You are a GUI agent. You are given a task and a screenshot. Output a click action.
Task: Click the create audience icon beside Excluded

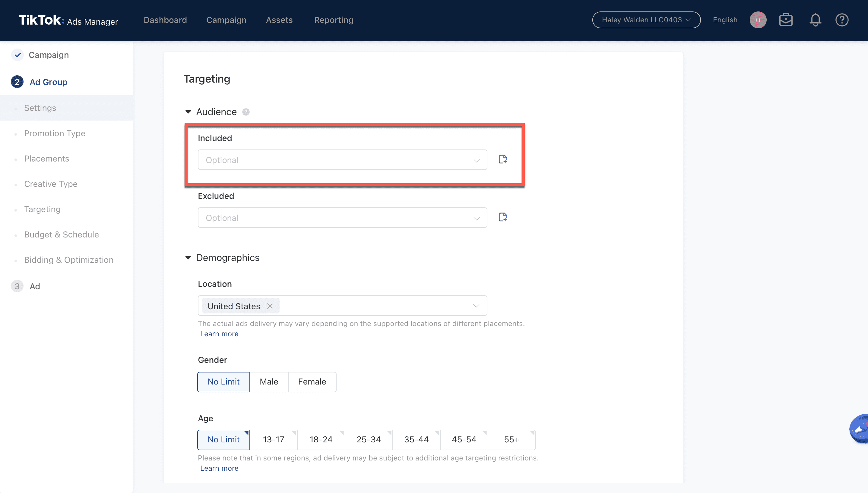click(x=503, y=217)
